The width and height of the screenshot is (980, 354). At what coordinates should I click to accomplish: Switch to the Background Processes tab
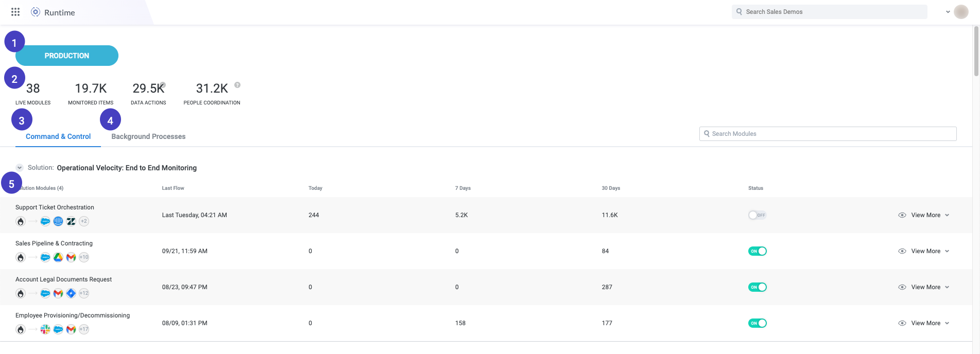148,136
